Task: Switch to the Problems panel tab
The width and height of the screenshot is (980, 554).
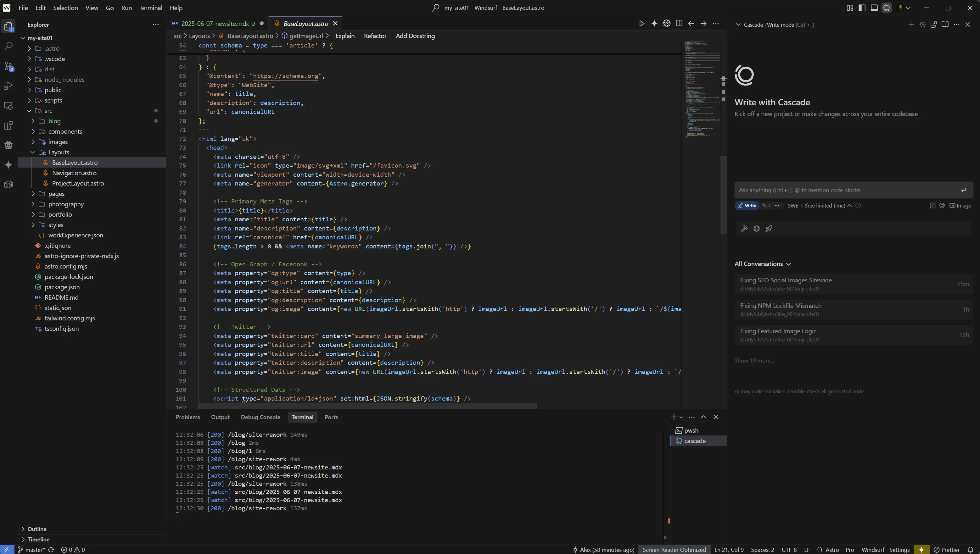Action: coord(188,417)
